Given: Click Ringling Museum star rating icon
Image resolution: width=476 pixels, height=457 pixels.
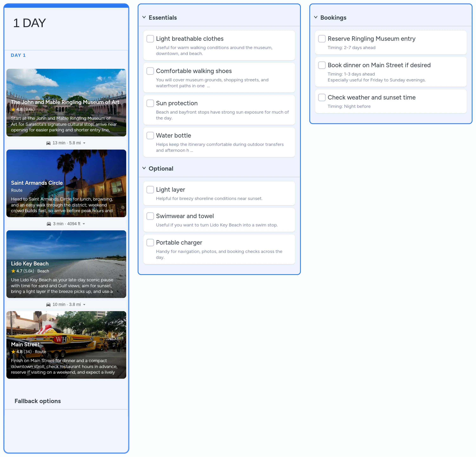Looking at the screenshot, I should click(13, 109).
